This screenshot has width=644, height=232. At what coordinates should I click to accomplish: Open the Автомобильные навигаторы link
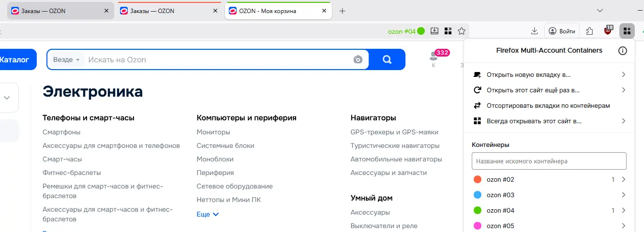pos(396,159)
